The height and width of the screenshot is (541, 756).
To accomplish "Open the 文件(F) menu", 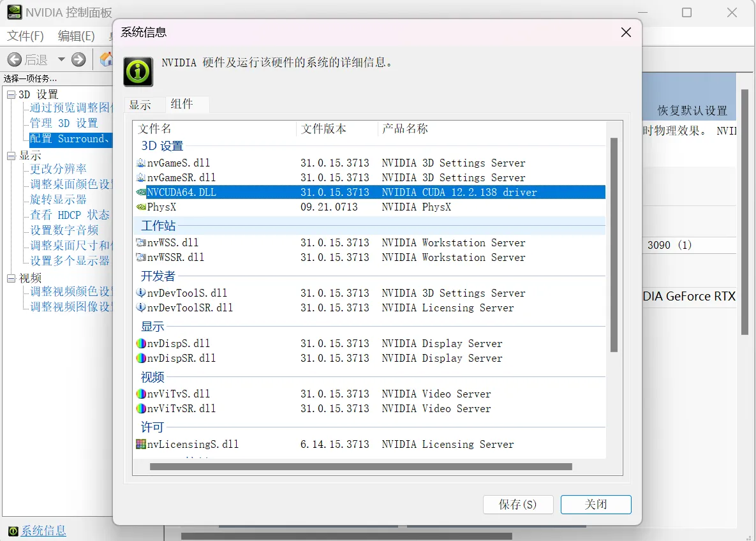I will coord(26,36).
